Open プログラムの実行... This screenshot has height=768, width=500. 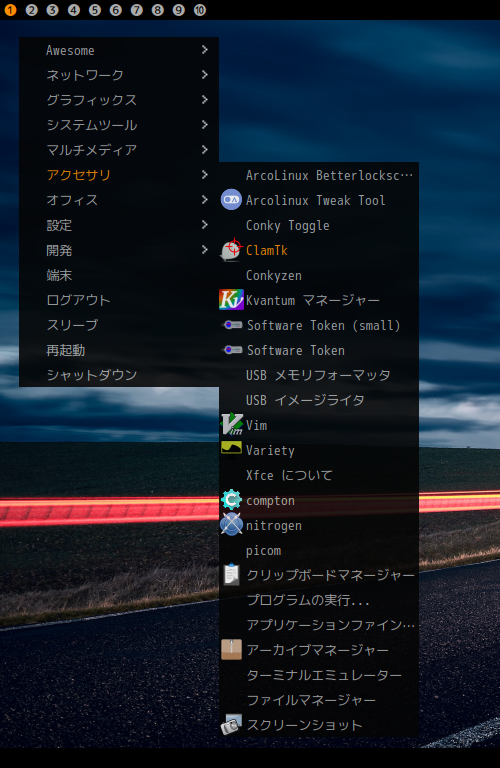click(x=319, y=600)
